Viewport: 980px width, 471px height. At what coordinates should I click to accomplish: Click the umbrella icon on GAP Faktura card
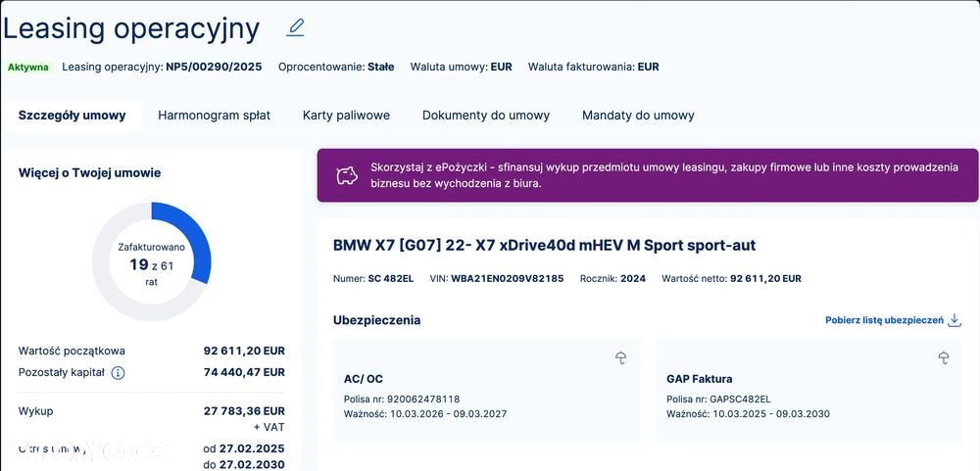click(944, 358)
